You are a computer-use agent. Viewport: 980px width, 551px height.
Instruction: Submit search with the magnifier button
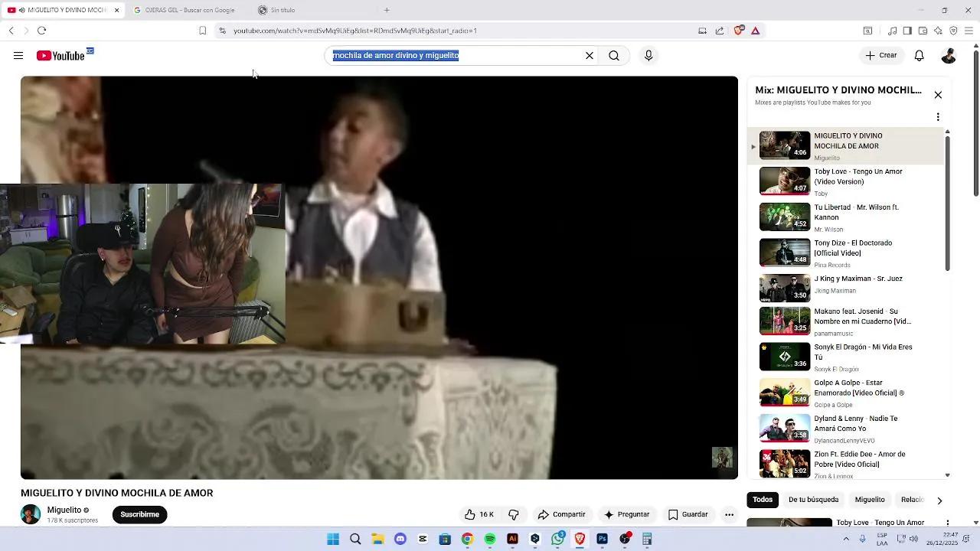[614, 56]
